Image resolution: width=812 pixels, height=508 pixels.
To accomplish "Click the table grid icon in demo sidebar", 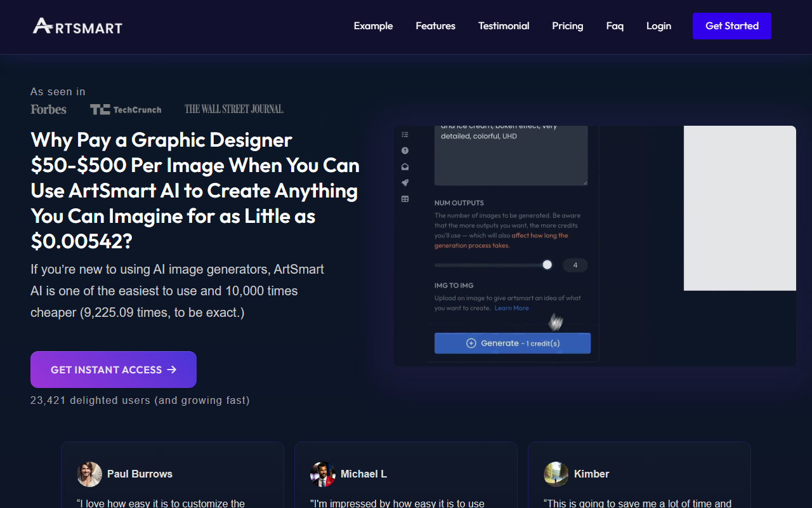I will pos(405,199).
